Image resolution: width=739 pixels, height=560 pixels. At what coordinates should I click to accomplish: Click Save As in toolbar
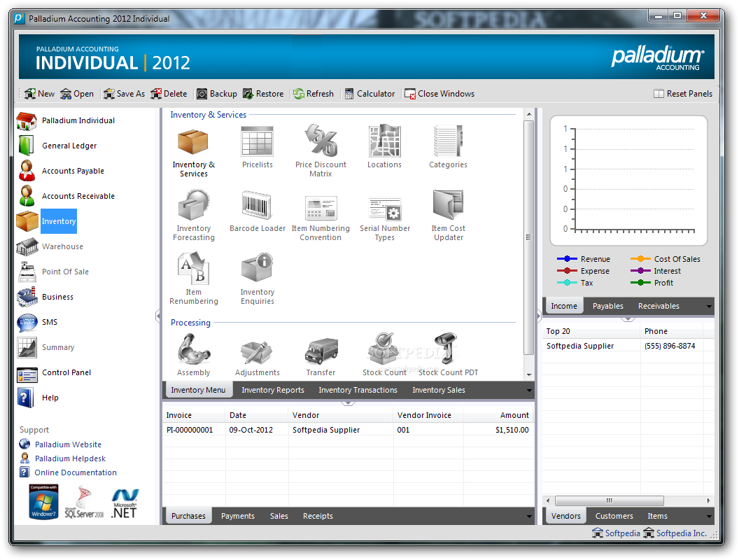[124, 94]
